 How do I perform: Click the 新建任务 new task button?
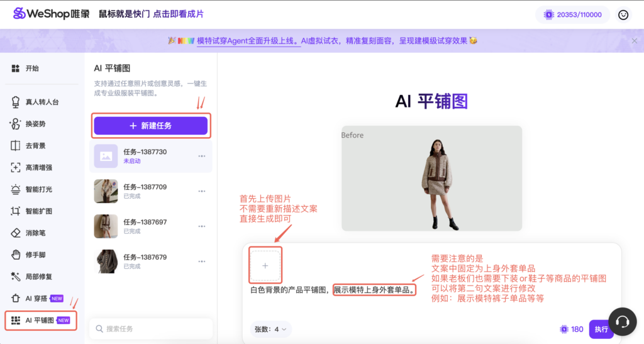(x=151, y=126)
